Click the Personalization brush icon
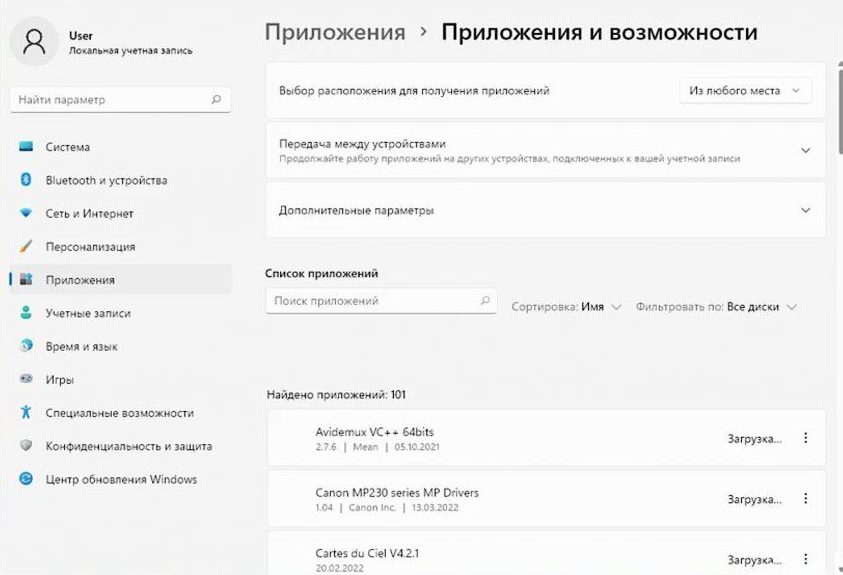 [x=26, y=247]
